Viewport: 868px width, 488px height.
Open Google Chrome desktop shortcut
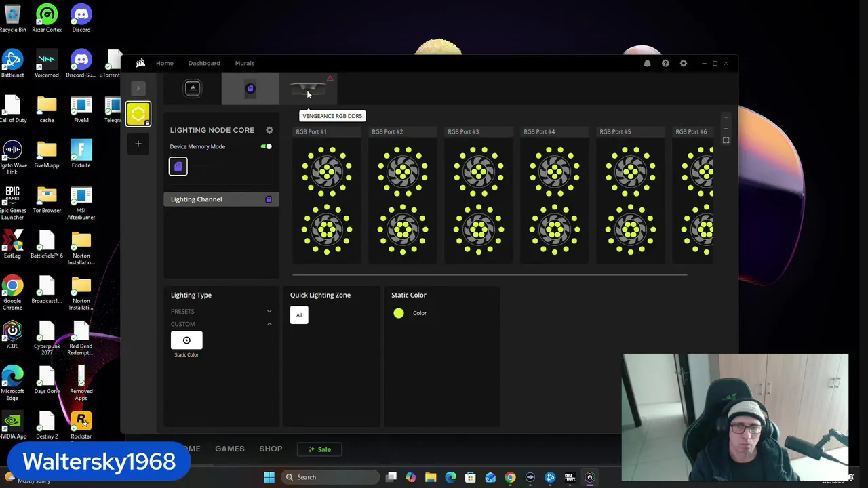tap(12, 292)
